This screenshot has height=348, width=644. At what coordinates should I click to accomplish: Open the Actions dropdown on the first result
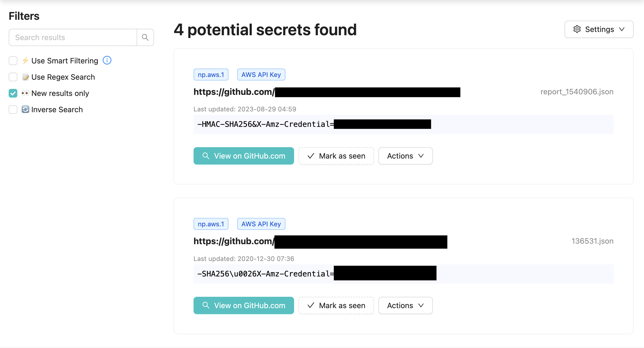point(405,156)
